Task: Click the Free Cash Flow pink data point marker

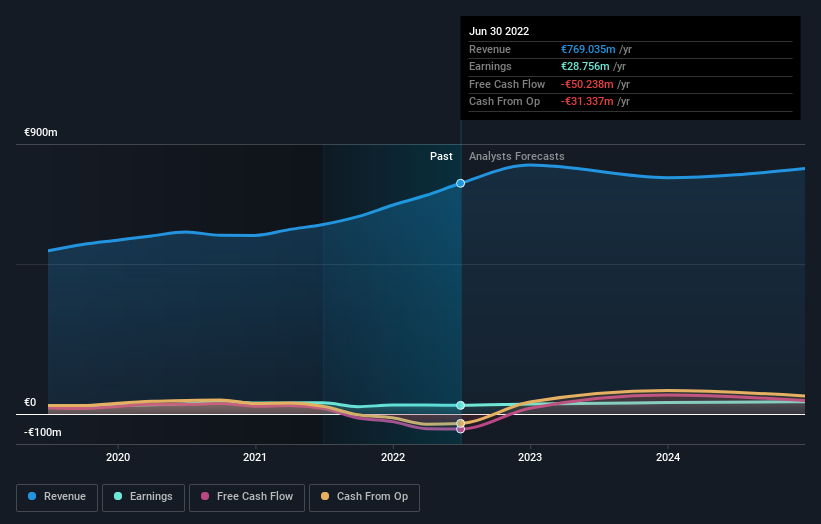Action: click(460, 430)
